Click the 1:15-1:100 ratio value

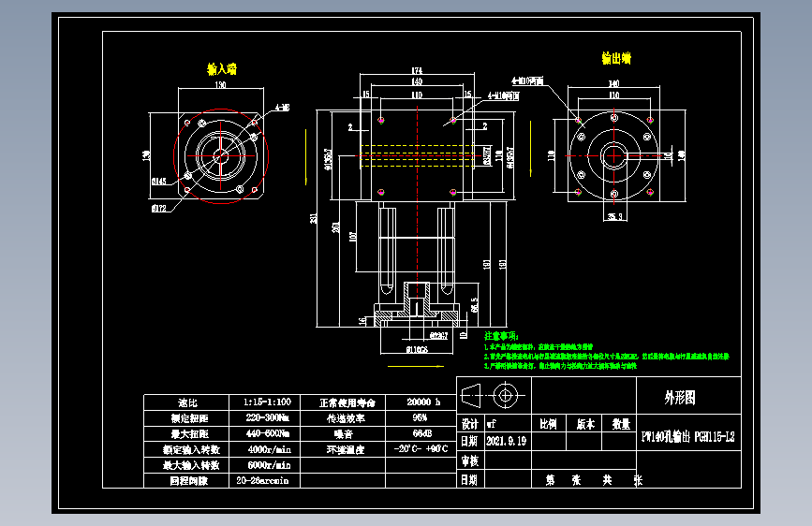tap(267, 402)
